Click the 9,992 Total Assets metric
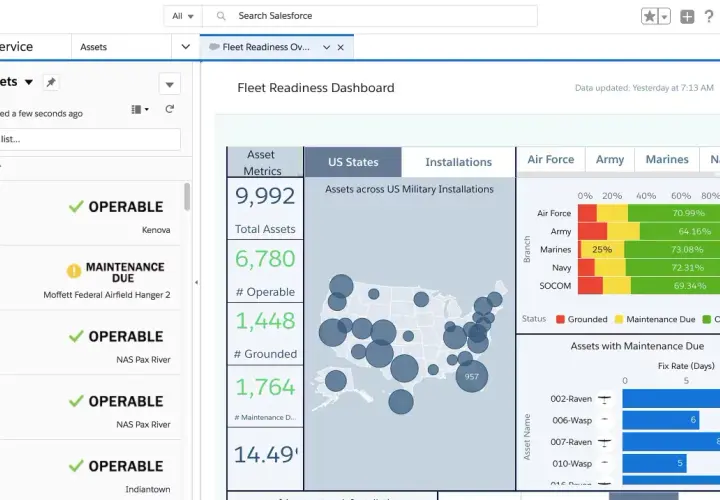Screen dimensions: 720x500 [x=265, y=209]
